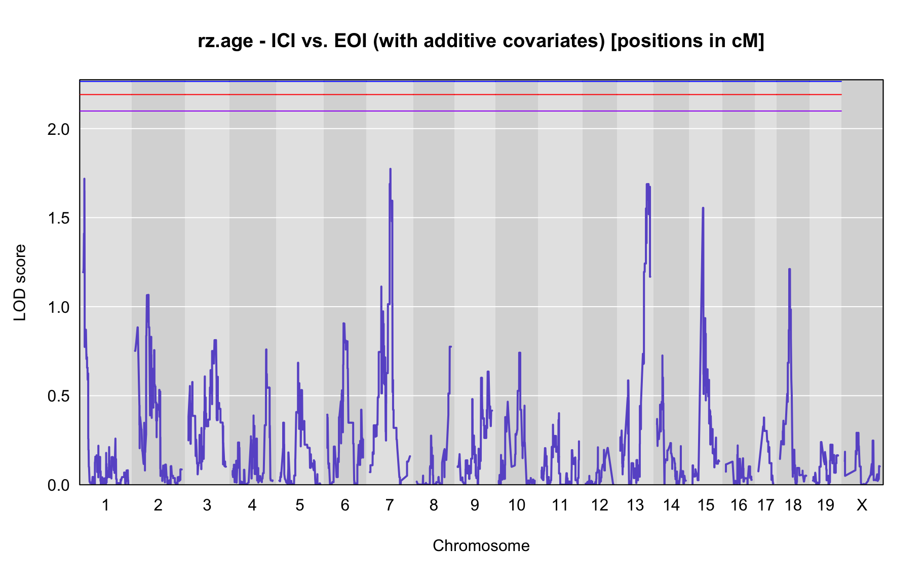Click the y-axis tick label '0.0'

click(x=58, y=485)
